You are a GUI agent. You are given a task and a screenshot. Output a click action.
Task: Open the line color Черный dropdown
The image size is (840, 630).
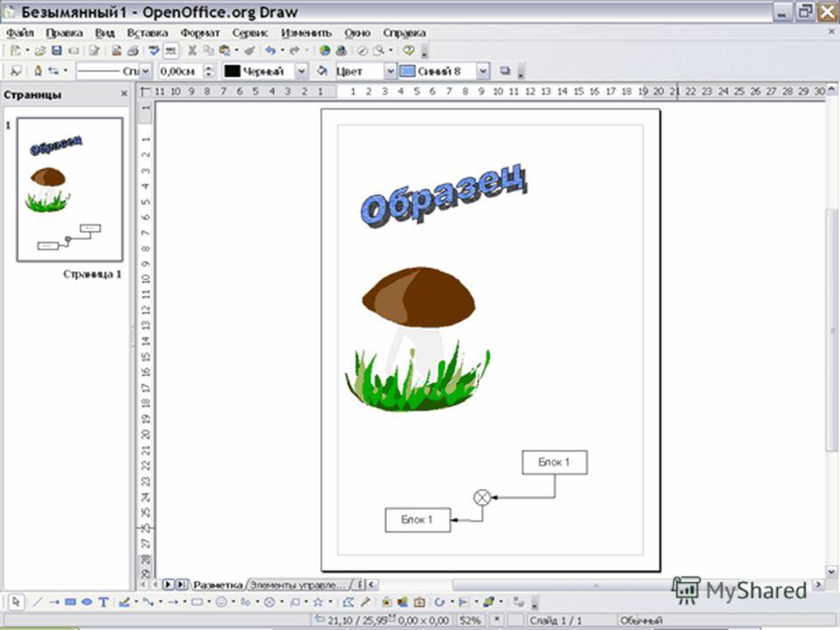coord(302,71)
